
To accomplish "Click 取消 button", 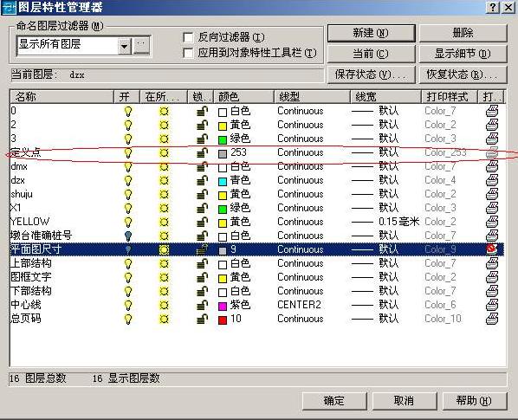I will click(x=405, y=401).
